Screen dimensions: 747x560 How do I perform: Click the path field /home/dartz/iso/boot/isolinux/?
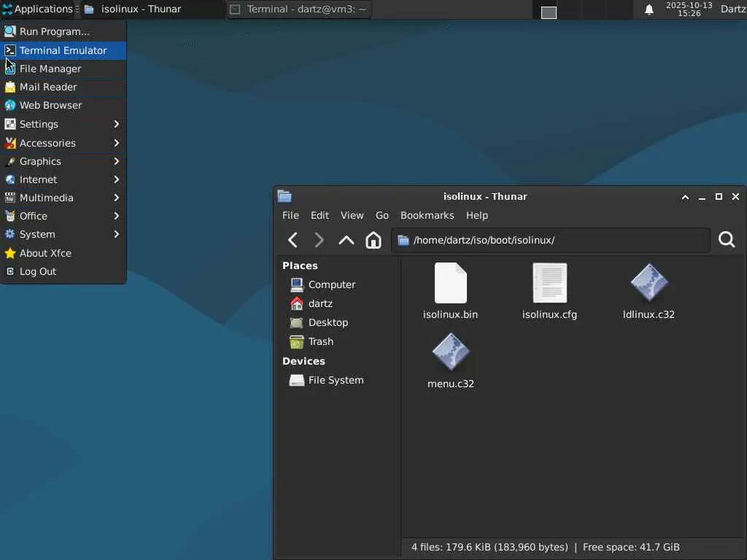551,240
